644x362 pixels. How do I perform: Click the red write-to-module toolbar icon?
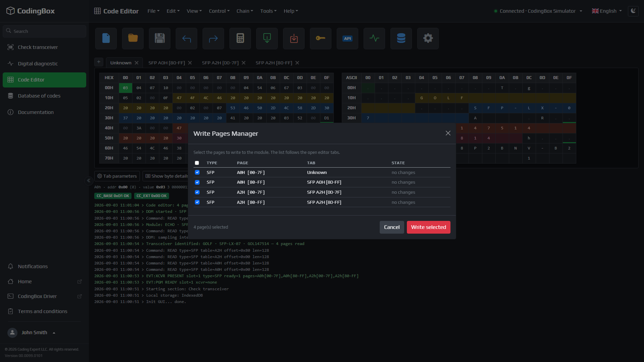point(294,38)
